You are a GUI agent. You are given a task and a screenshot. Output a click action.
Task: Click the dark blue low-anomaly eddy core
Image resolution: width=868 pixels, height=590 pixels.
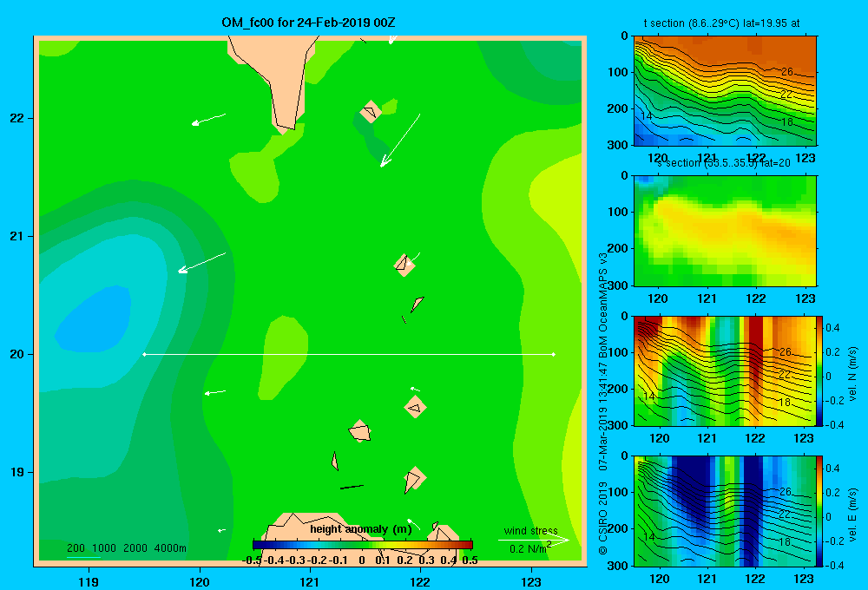coord(95,321)
